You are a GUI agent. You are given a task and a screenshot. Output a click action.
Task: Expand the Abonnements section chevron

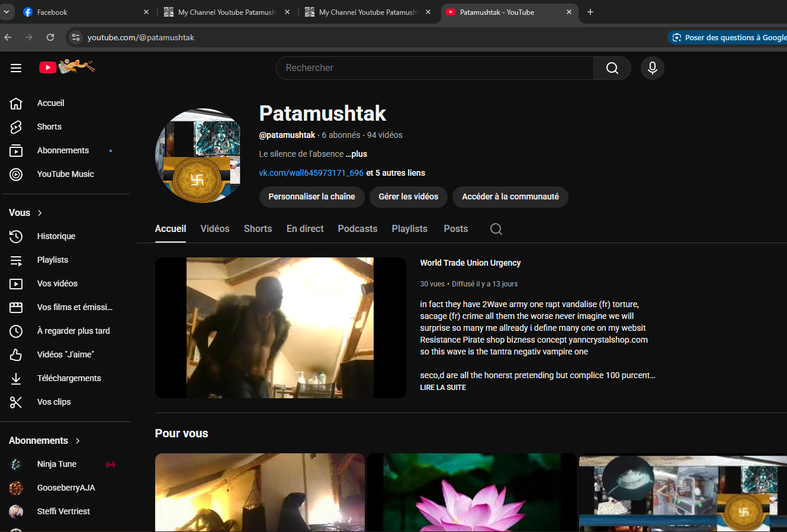point(78,441)
